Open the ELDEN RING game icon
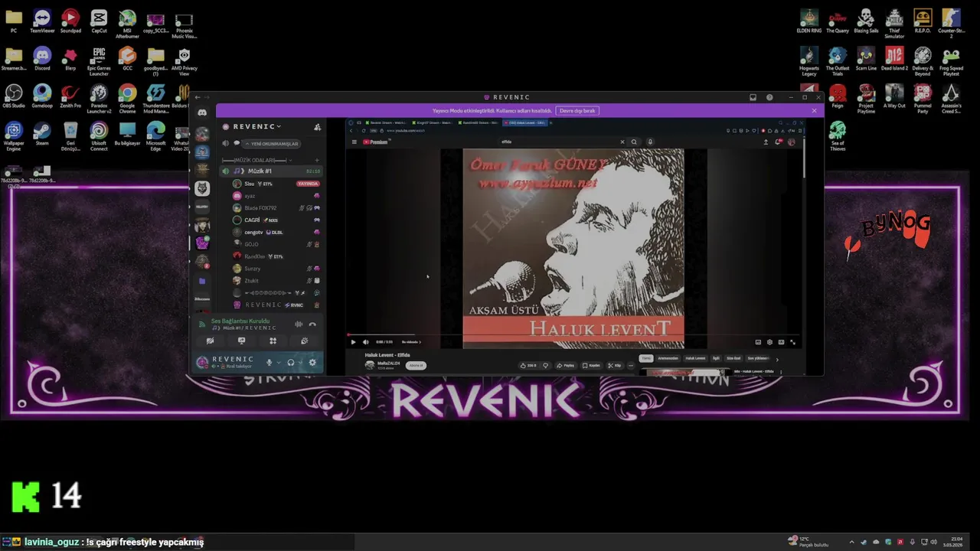980x551 pixels. click(809, 21)
